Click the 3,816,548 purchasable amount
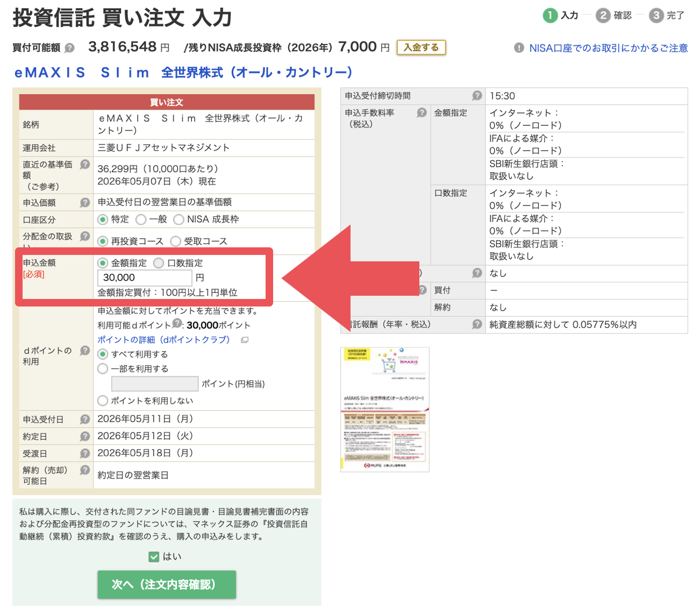This screenshot has height=613, width=700. coord(123,47)
